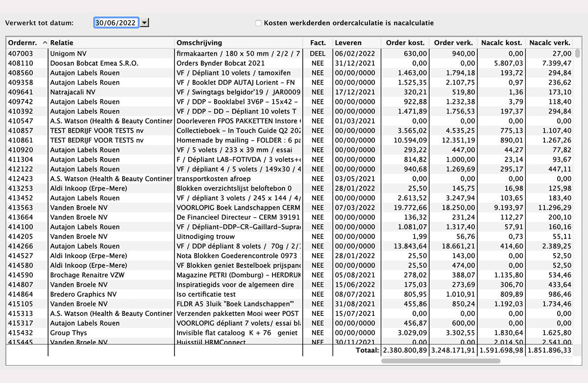This screenshot has width=588, height=383.
Task: Click order number 410920
Action: (x=21, y=150)
